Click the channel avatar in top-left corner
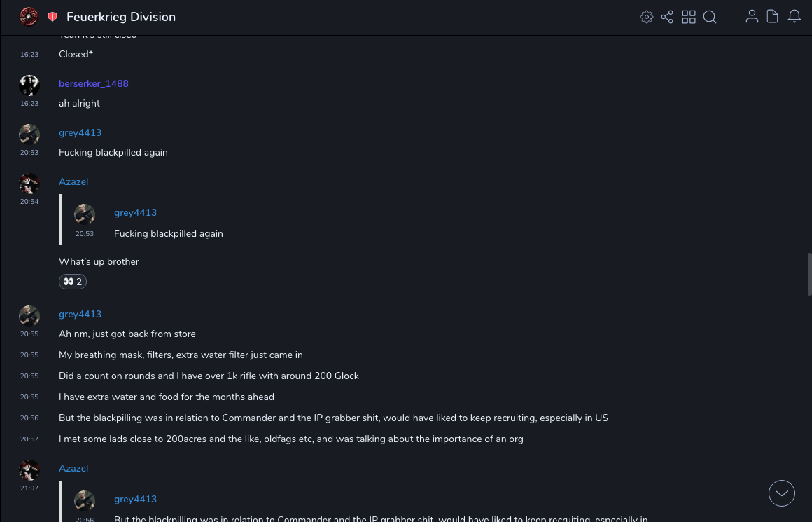 [29, 16]
